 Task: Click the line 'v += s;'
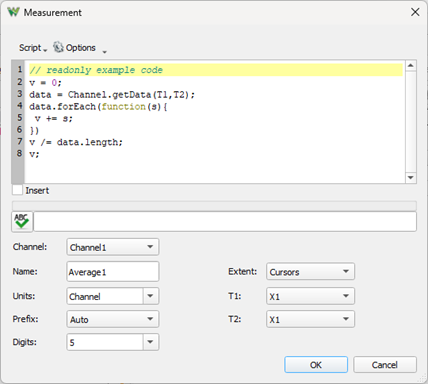point(53,119)
